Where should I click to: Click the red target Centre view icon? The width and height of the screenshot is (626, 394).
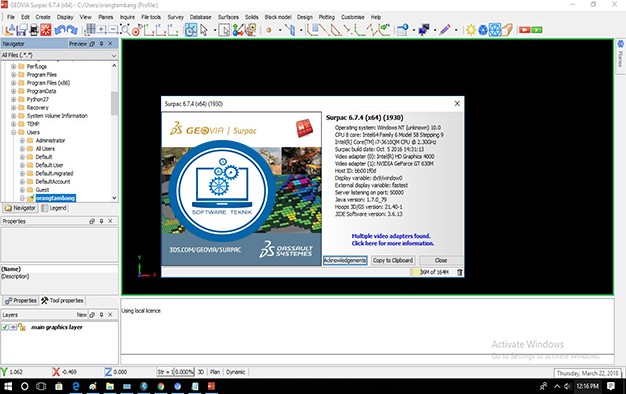point(137,30)
